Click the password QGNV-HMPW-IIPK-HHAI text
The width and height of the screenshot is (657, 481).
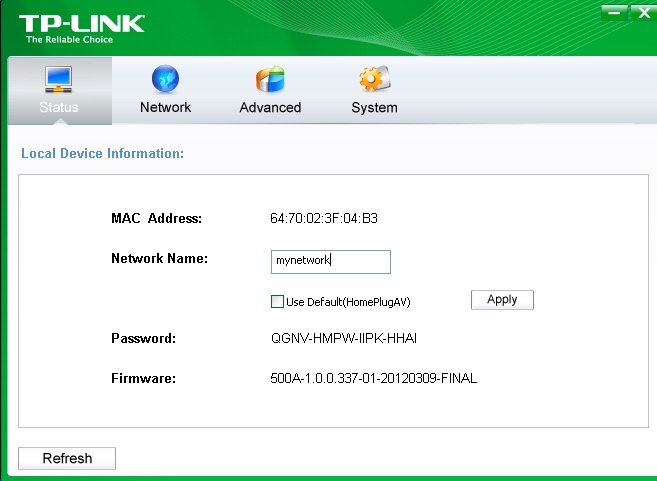[x=343, y=339]
